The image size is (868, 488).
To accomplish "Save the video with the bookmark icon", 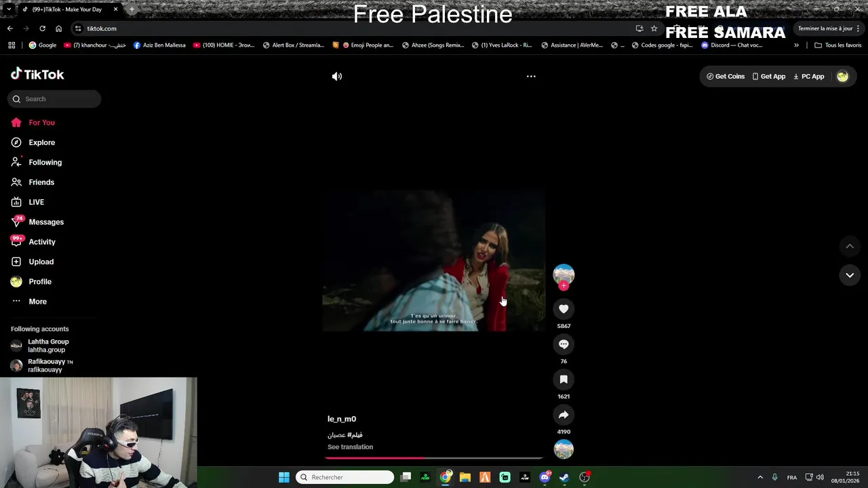I will point(564,380).
